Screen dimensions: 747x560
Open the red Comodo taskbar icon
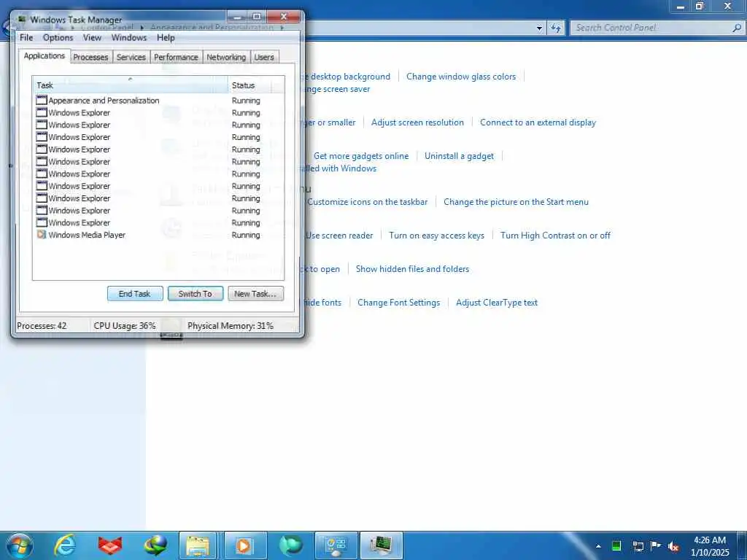click(110, 545)
